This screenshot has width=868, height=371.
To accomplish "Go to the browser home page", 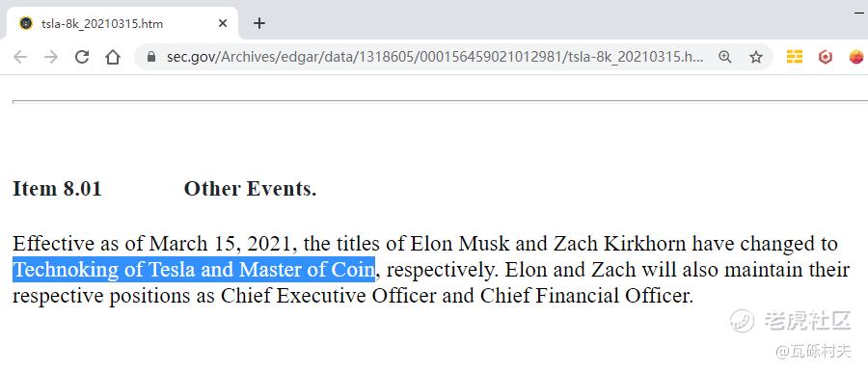I will (x=113, y=57).
